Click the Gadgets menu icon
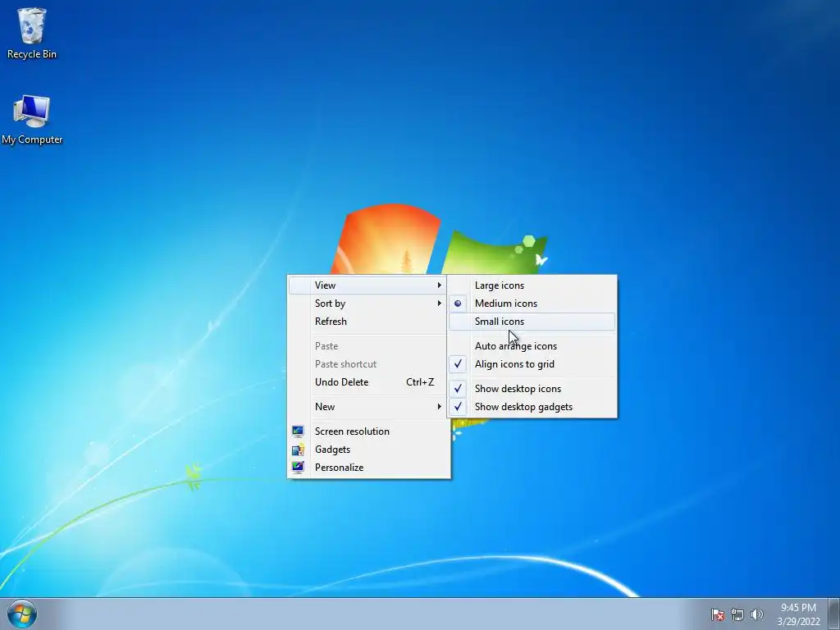This screenshot has width=840, height=630. (x=298, y=450)
